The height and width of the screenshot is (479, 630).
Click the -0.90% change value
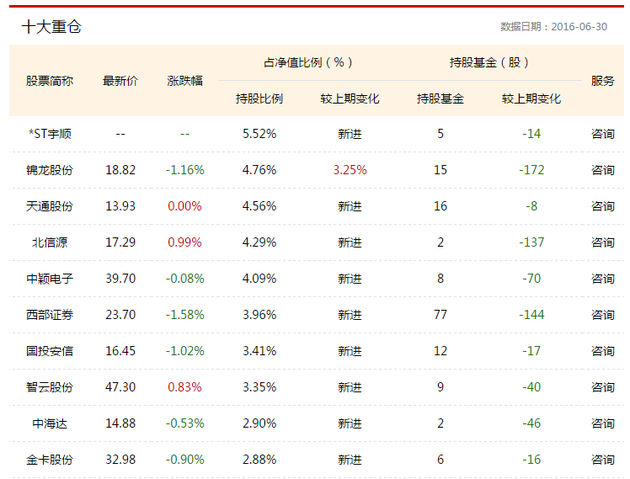[x=185, y=459]
